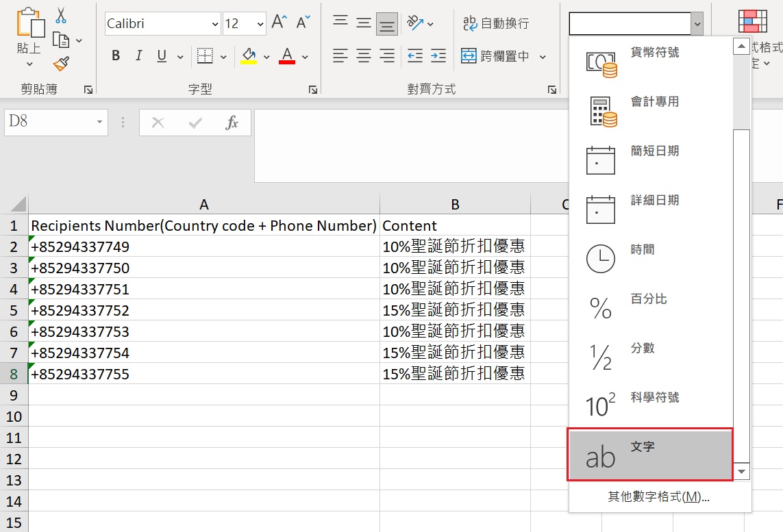The height and width of the screenshot is (532, 783).
Task: Align text left
Action: pos(340,56)
